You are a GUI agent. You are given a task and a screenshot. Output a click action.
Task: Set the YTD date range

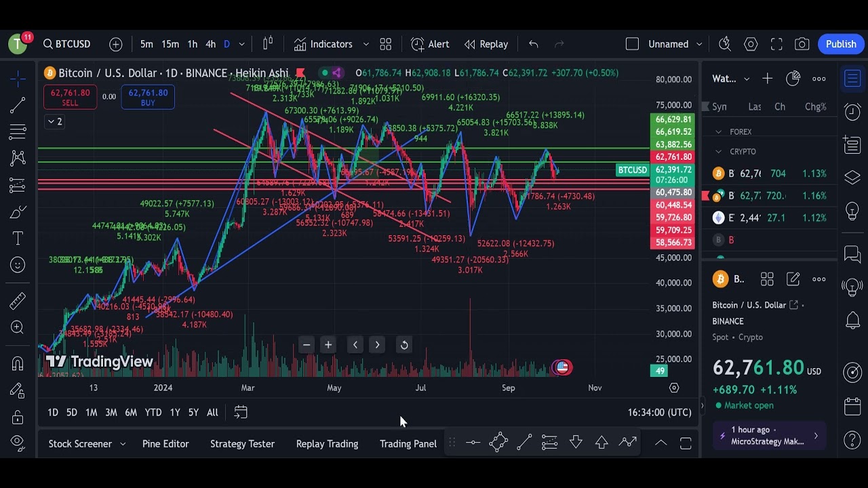(153, 412)
